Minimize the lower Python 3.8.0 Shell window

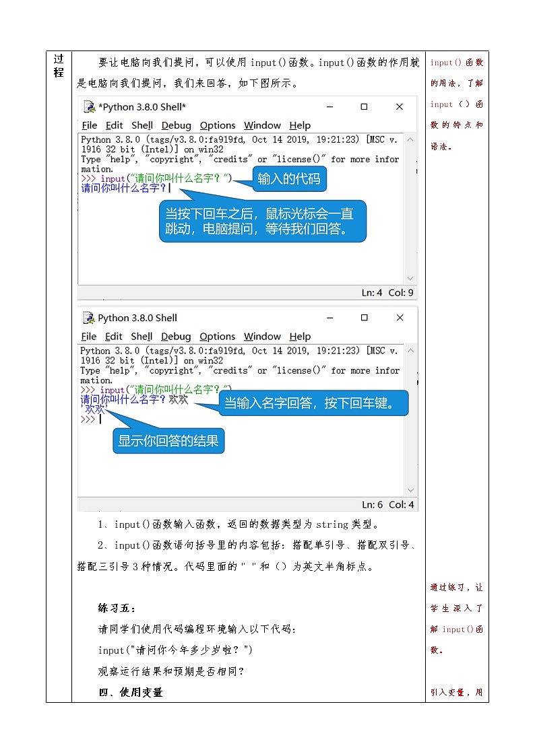tap(330, 318)
